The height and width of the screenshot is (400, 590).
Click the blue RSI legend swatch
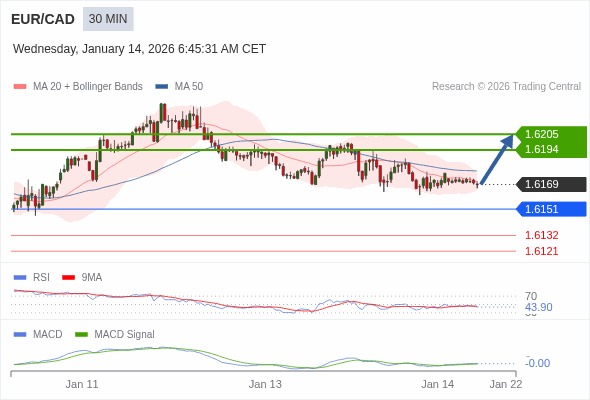coord(20,278)
